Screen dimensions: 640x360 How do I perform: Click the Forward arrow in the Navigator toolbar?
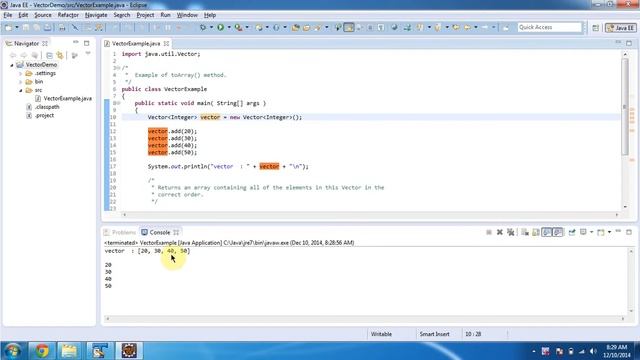[24, 55]
